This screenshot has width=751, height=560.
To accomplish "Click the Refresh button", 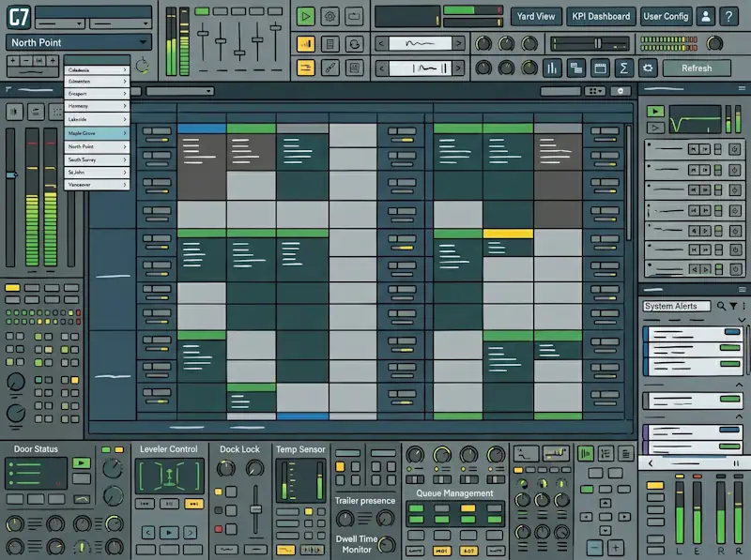I will (697, 68).
